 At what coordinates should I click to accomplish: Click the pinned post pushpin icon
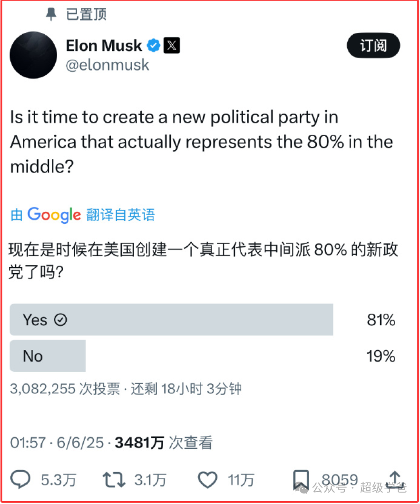(x=51, y=15)
